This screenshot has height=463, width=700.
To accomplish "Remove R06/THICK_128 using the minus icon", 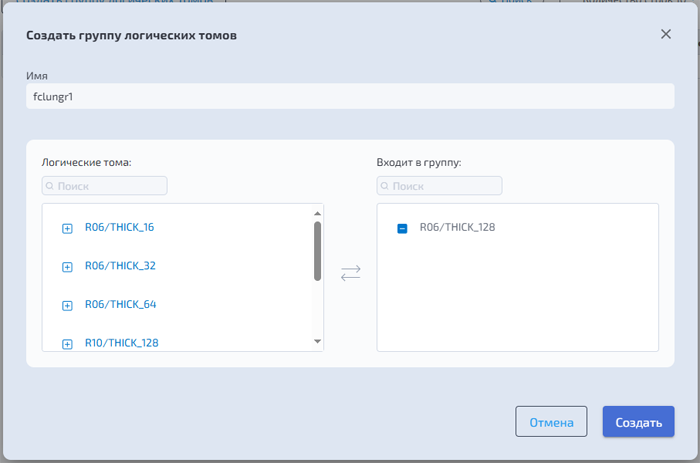I will 402,229.
